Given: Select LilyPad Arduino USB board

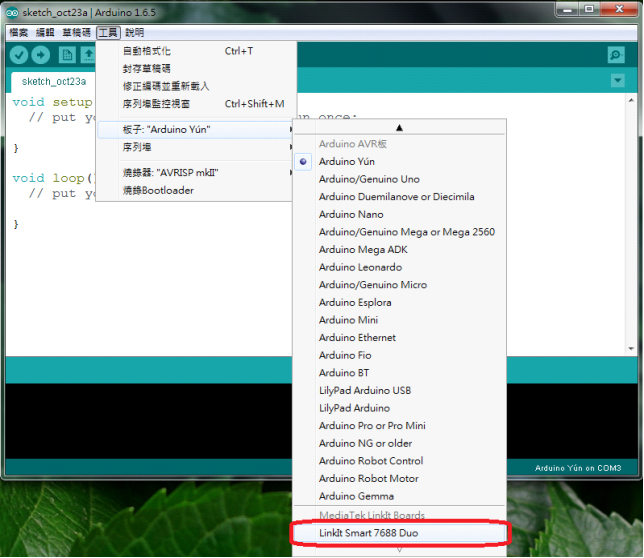Looking at the screenshot, I should tap(399, 391).
